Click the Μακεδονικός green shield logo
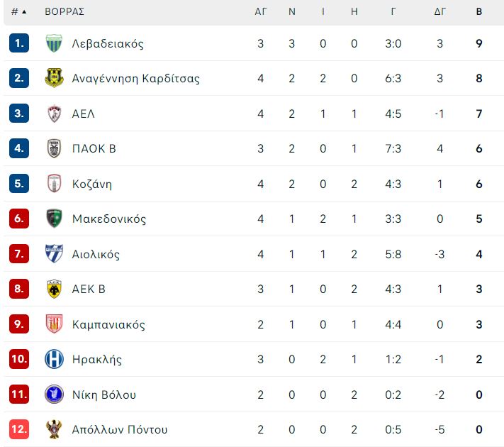 [54, 219]
